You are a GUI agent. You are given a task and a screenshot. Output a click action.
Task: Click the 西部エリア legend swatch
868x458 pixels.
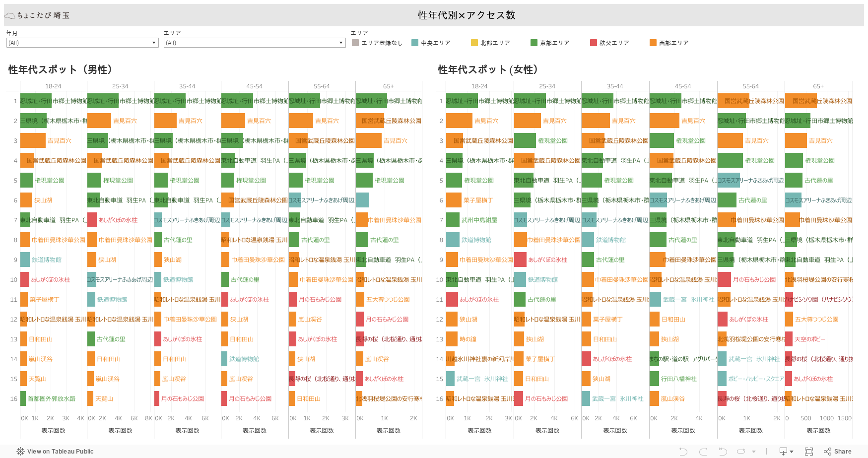tap(653, 43)
